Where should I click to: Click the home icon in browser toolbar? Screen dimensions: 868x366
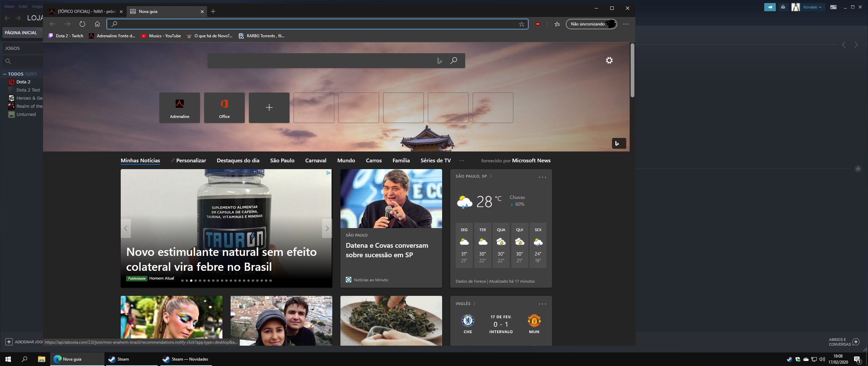97,24
